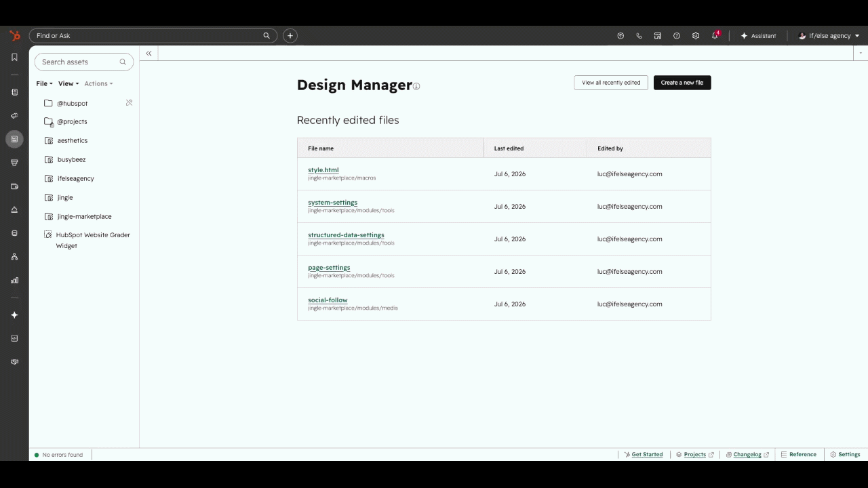The width and height of the screenshot is (868, 488).
Task: Click the search icon in Search assets
Action: click(123, 62)
